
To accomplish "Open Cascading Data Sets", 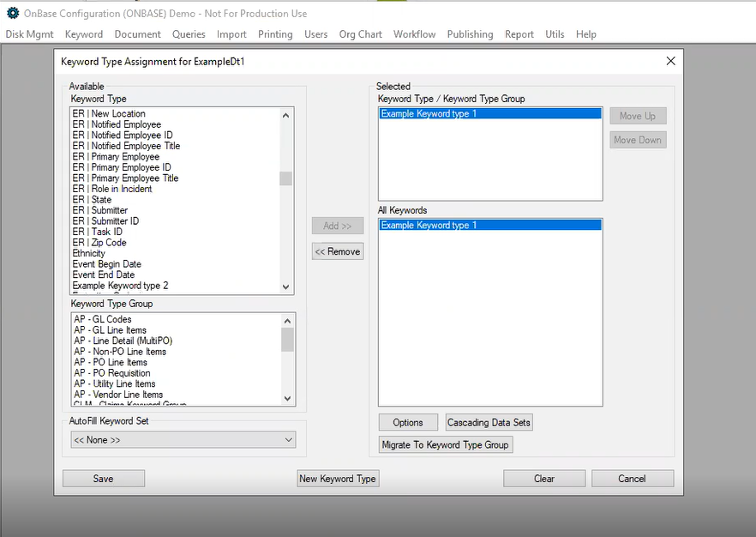I will pos(489,422).
